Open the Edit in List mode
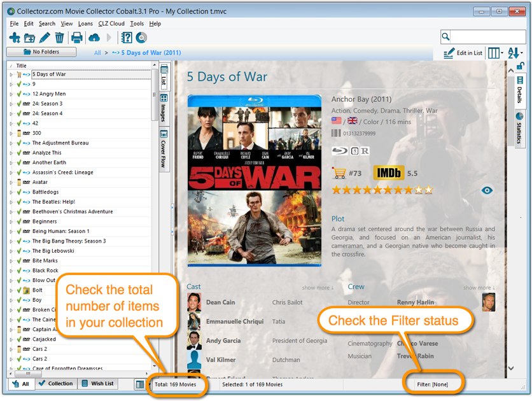Image resolution: width=532 pixels, height=401 pixels. pos(463,53)
